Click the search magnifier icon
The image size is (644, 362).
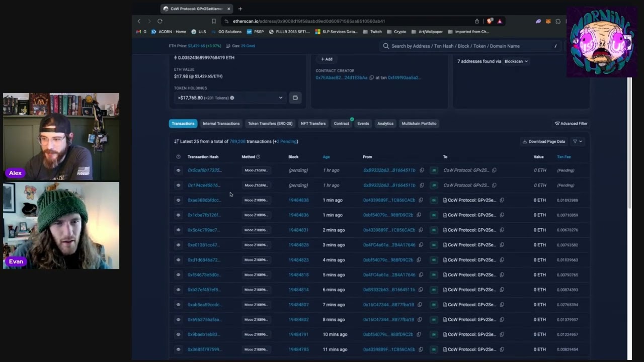386,46
